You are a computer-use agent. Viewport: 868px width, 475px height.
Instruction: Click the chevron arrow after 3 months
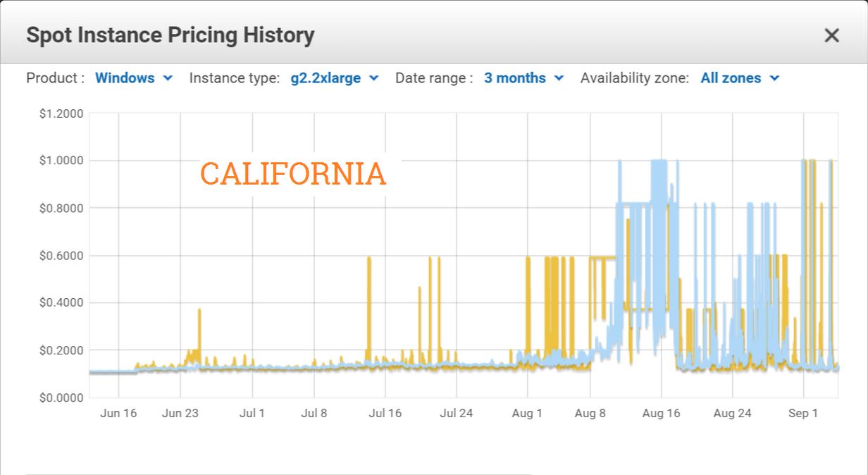(x=559, y=78)
